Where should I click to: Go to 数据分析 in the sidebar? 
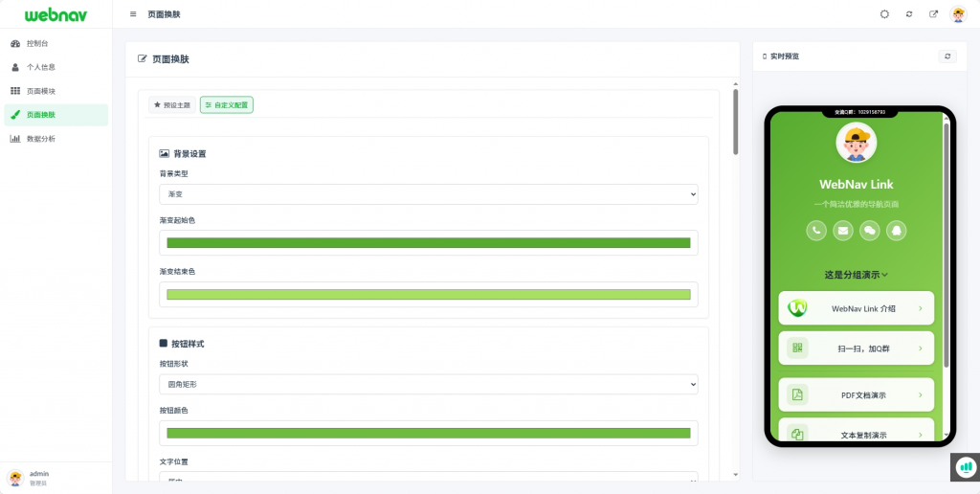[40, 139]
